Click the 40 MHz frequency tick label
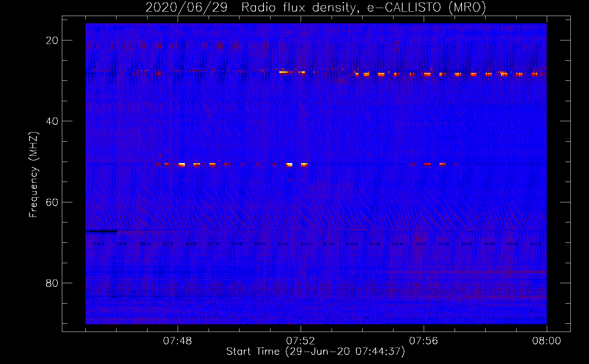The width and height of the screenshot is (589, 364). [52, 121]
